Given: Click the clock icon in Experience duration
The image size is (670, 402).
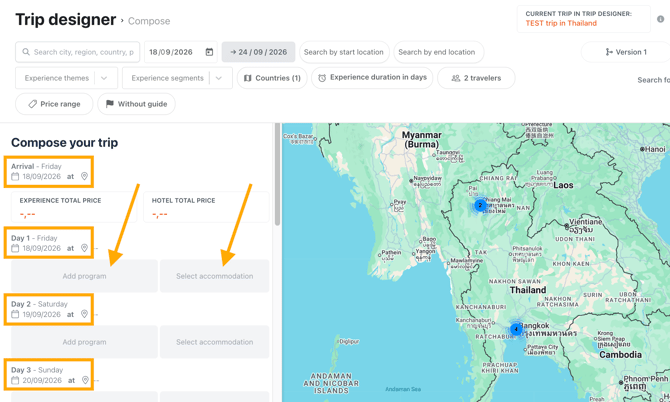Looking at the screenshot, I should pyautogui.click(x=322, y=78).
